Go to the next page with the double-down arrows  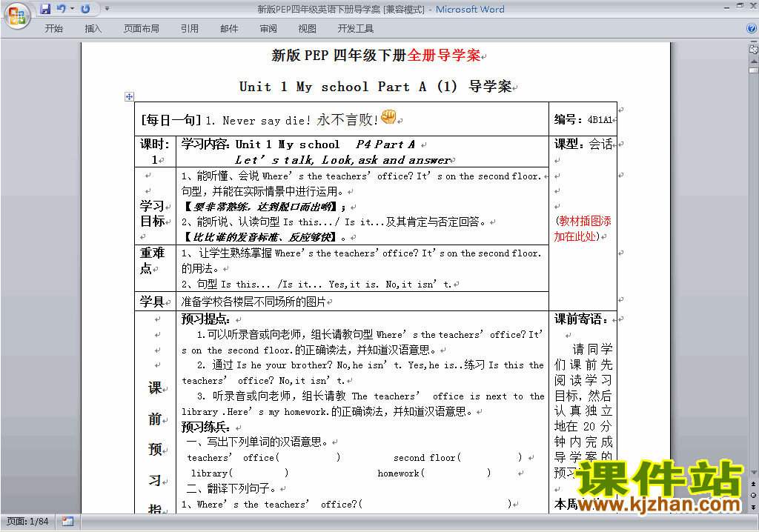pos(753,507)
